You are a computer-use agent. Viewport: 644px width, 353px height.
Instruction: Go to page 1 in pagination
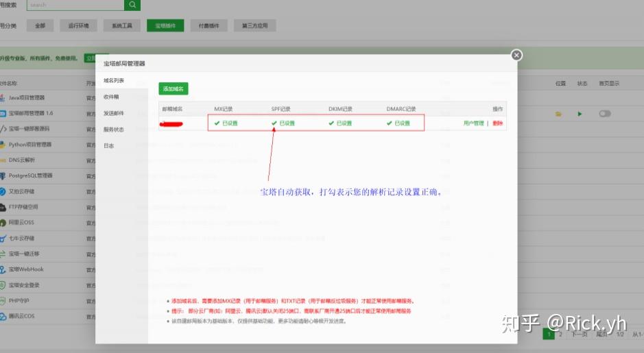click(548, 334)
